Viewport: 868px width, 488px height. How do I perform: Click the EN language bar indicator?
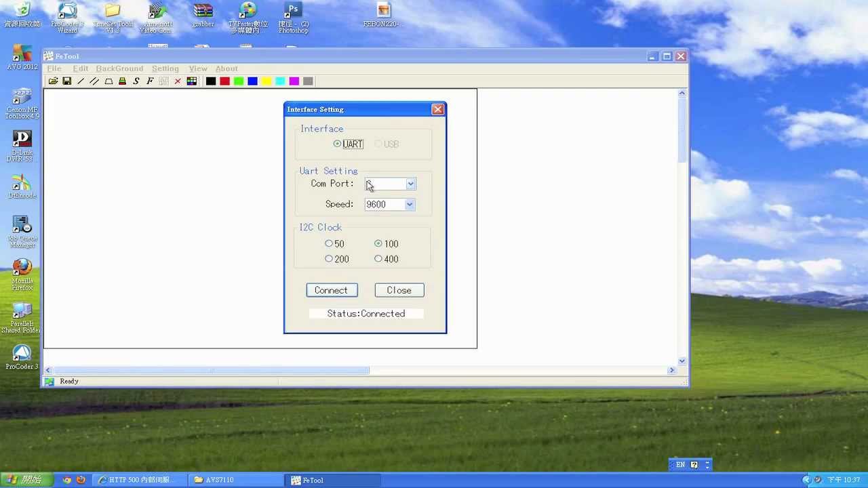click(680, 465)
